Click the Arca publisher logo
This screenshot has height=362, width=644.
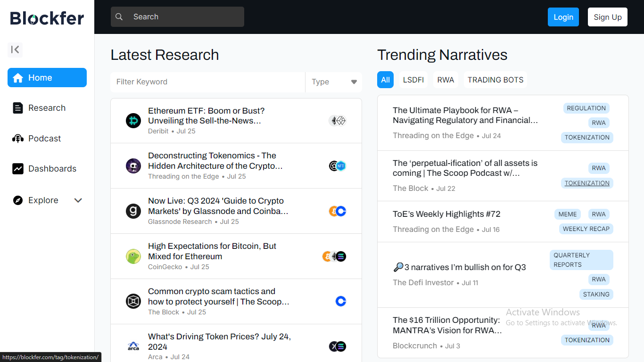[133, 346]
